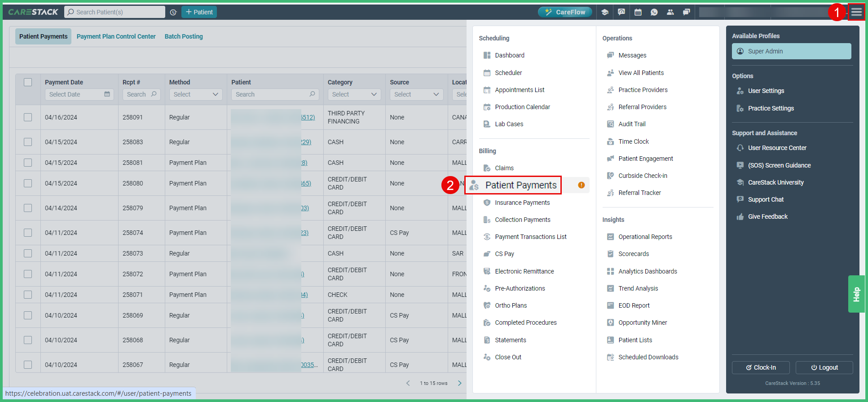Check the row for receipt 258074
Image resolution: width=868 pixels, height=402 pixels.
tap(28, 233)
